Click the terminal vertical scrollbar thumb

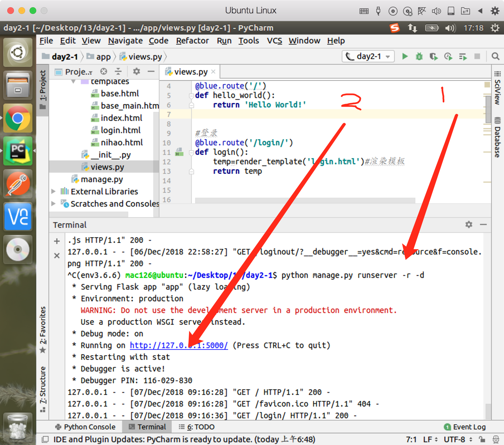click(x=488, y=411)
